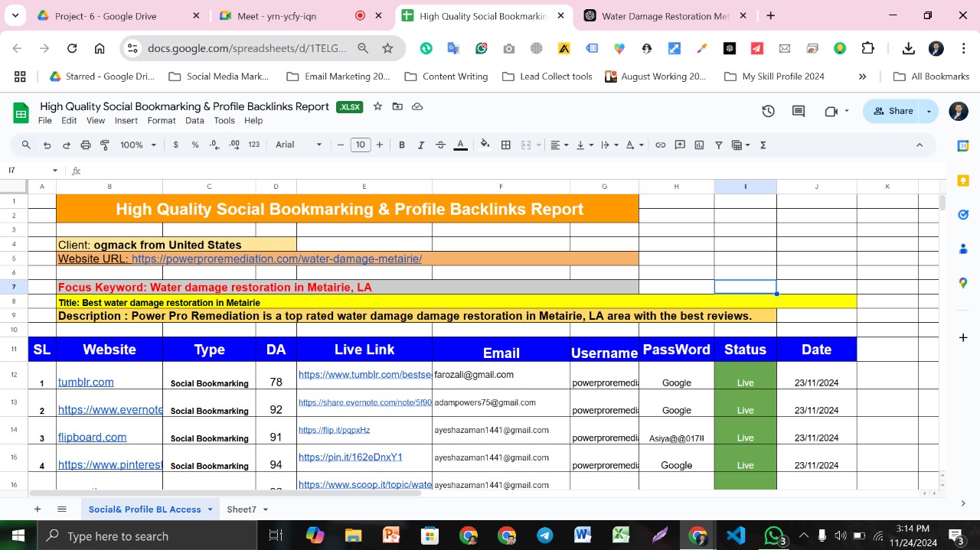The image size is (980, 550).
Task: Toggle italic formatting
Action: (421, 145)
